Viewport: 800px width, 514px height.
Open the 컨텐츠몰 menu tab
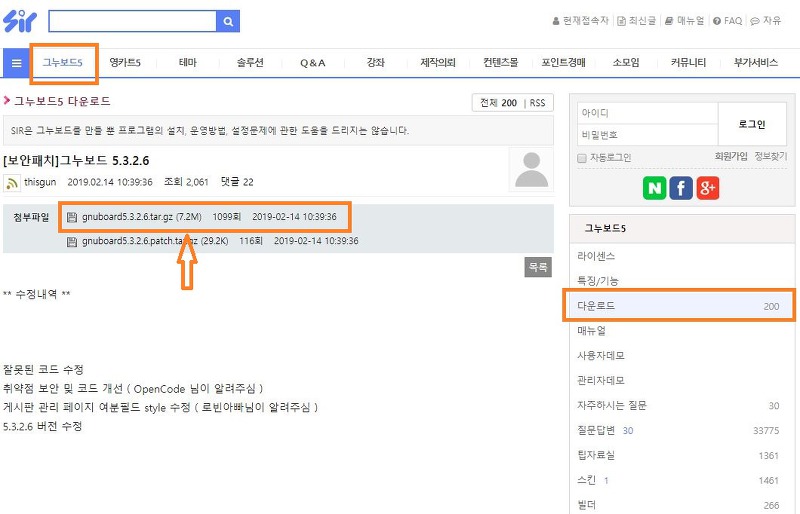(x=501, y=63)
